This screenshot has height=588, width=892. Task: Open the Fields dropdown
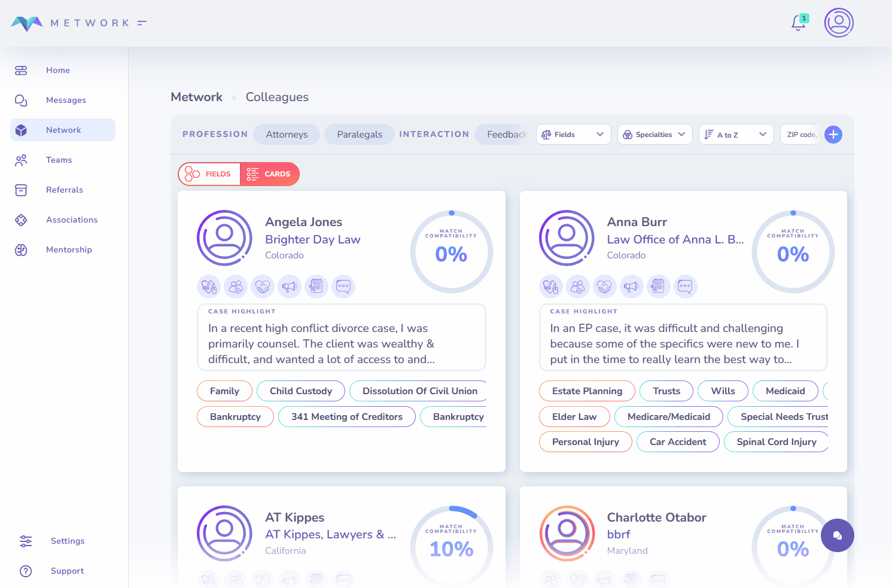573,135
